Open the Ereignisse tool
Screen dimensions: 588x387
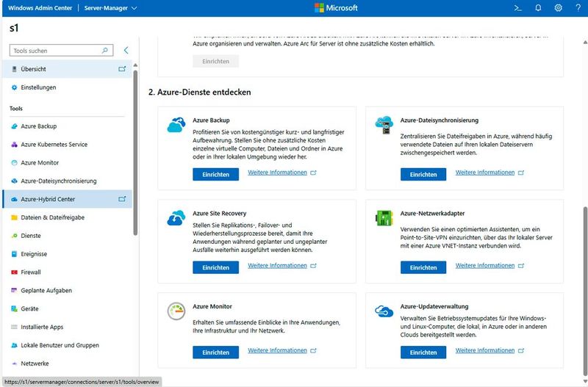click(x=67, y=254)
